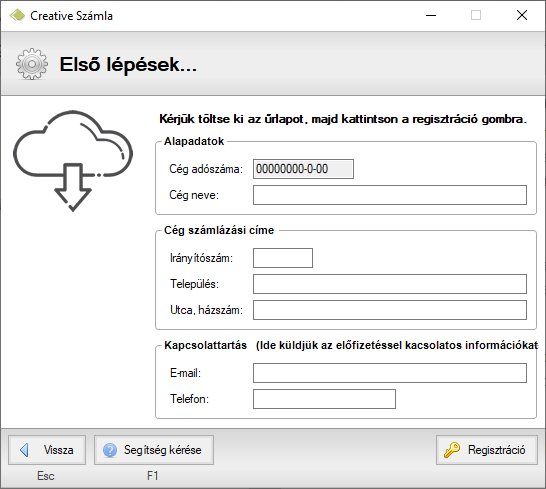Open Segítség kérése help button
This screenshot has width=546, height=489.
coord(154,450)
